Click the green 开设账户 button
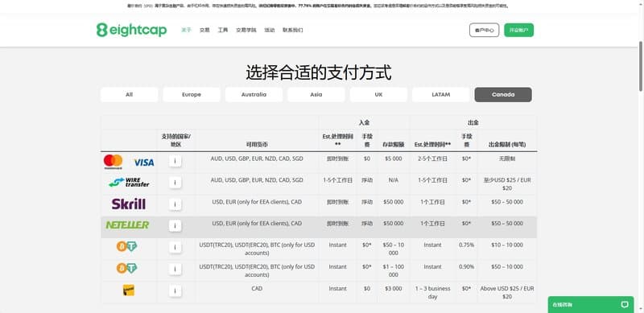Image resolution: width=644 pixels, height=313 pixels. 519,30
